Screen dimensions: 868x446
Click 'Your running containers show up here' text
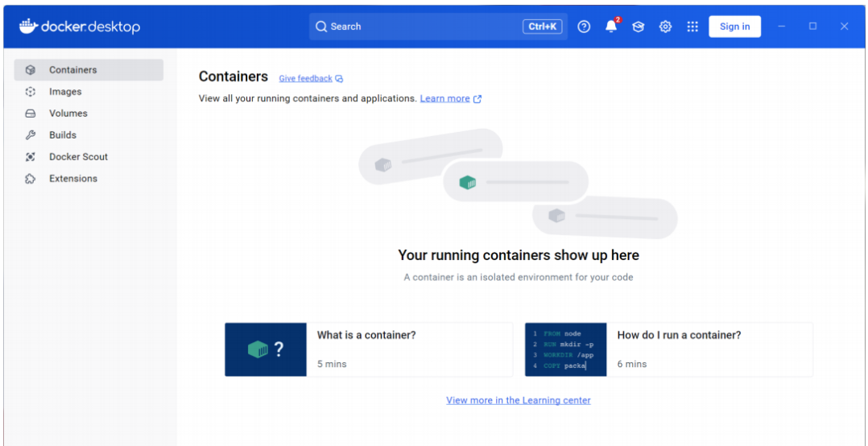coord(519,255)
